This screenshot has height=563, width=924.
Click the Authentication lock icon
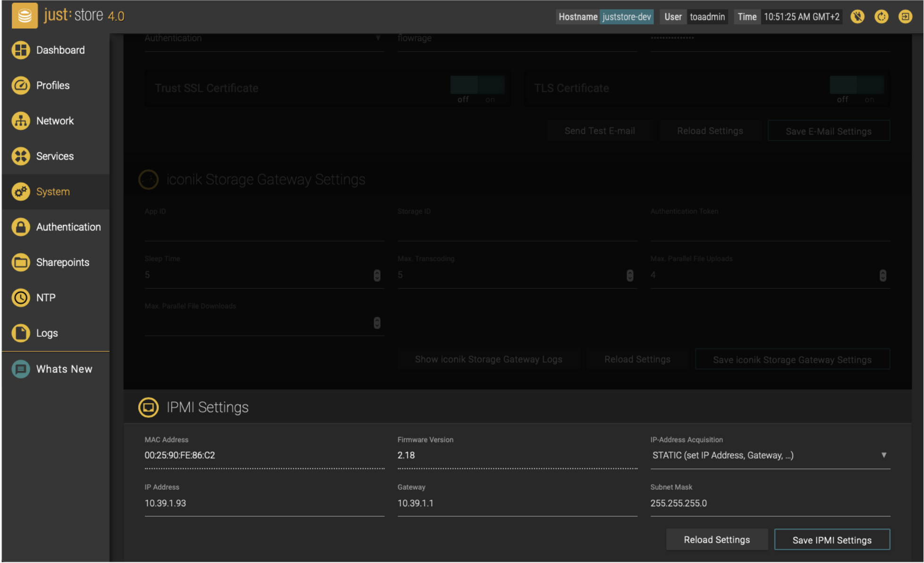pos(21,227)
